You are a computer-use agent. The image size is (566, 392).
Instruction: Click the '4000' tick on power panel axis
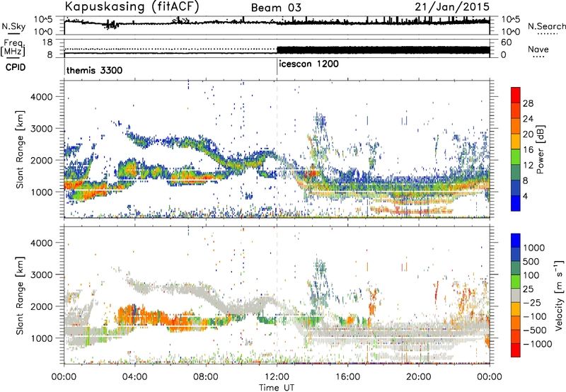pos(42,97)
